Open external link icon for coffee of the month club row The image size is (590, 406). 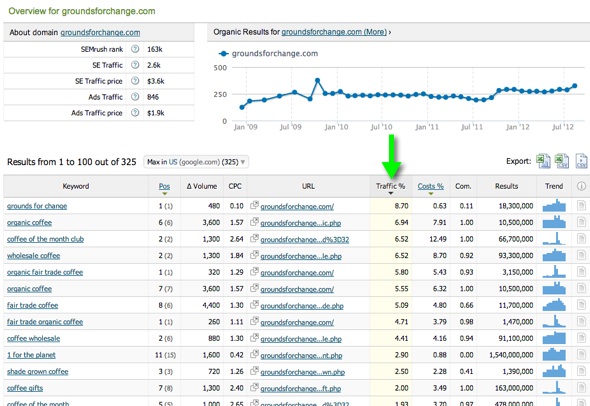254,238
